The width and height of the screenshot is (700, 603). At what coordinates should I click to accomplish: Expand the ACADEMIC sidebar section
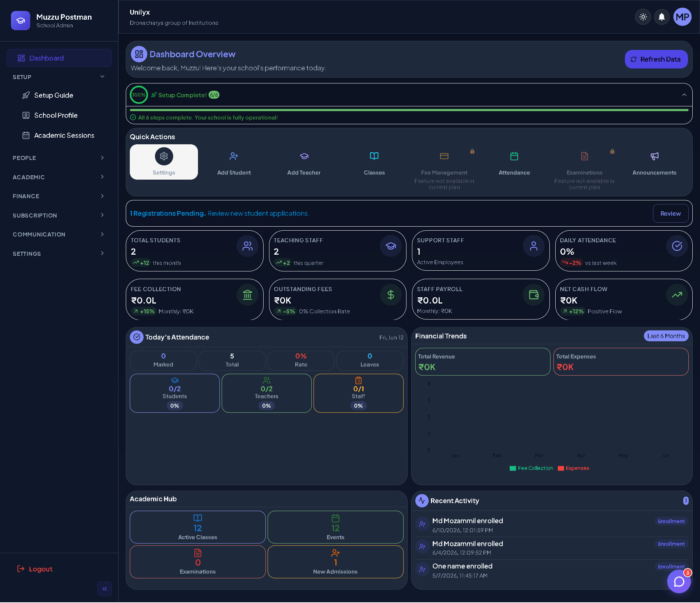click(x=59, y=177)
